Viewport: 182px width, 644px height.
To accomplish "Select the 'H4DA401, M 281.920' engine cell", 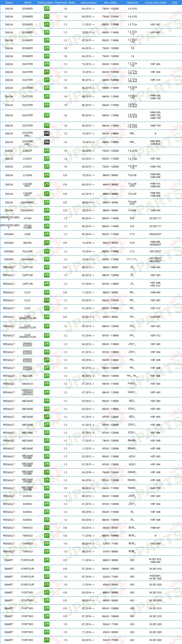I will pyautogui.click(x=155, y=577).
